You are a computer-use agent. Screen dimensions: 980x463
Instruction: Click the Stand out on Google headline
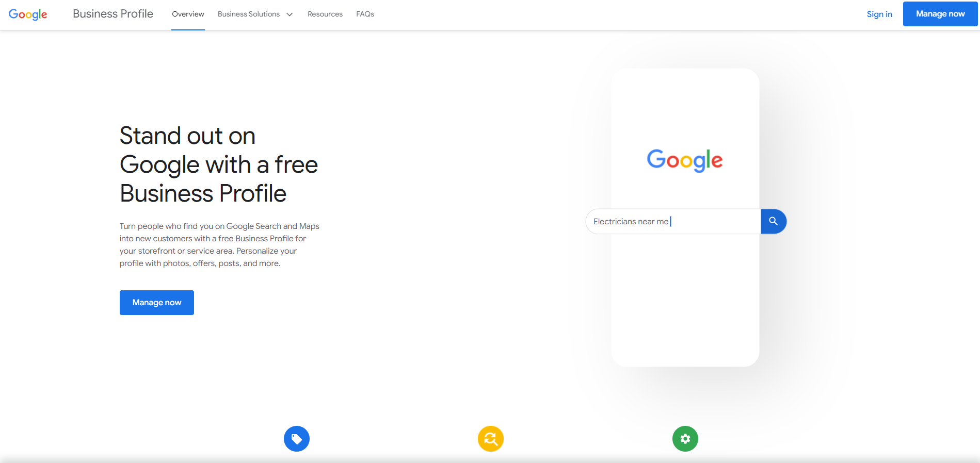coord(219,164)
